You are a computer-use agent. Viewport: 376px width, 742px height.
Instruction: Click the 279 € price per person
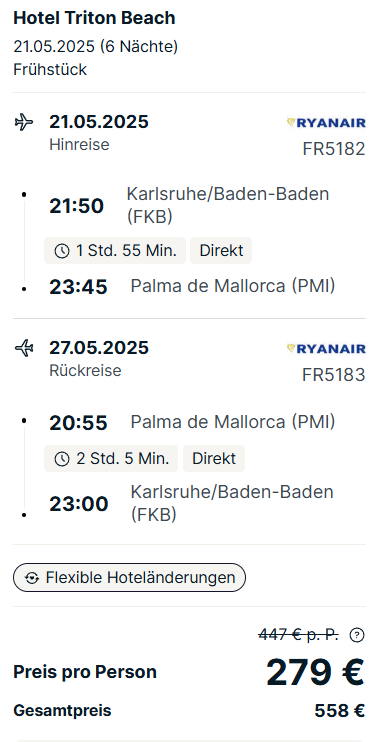pos(315,672)
